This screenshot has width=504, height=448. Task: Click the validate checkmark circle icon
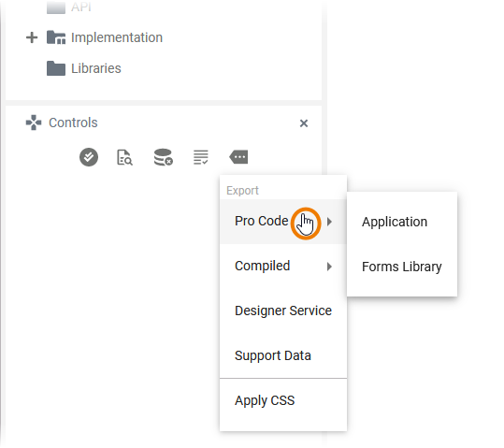[x=89, y=157]
